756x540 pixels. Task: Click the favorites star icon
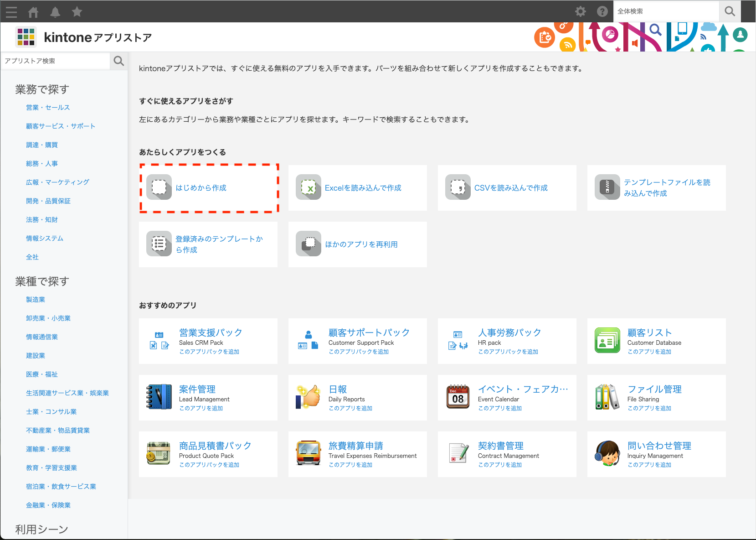tap(77, 11)
